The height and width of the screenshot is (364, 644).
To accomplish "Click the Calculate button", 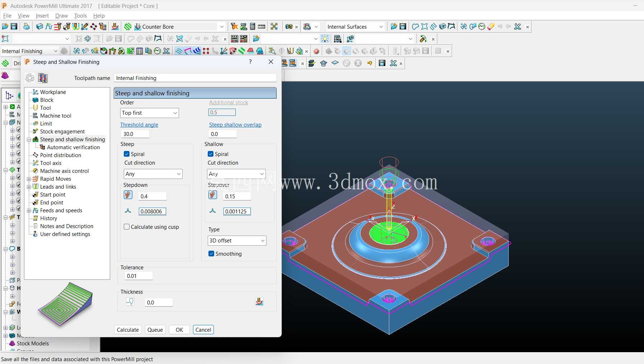I will [128, 330].
